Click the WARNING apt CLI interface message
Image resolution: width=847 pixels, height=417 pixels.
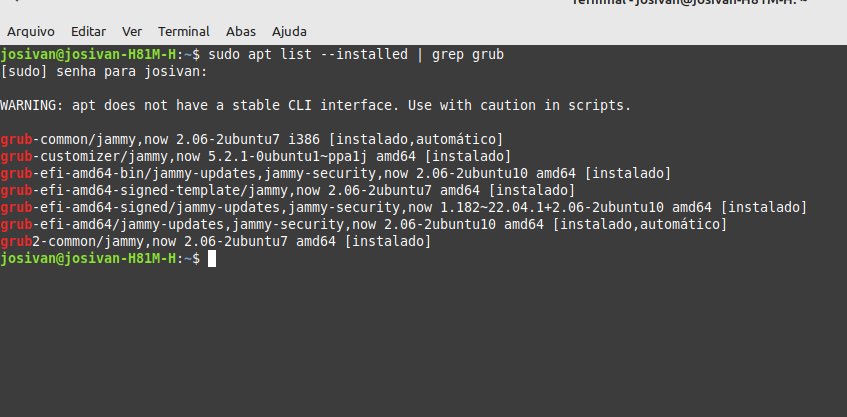(x=315, y=105)
